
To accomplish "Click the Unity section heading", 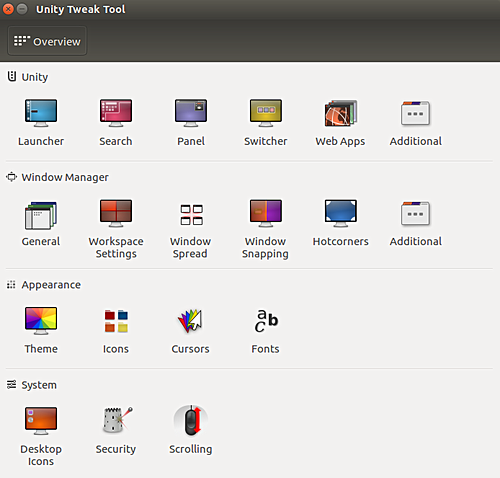I will [x=35, y=77].
